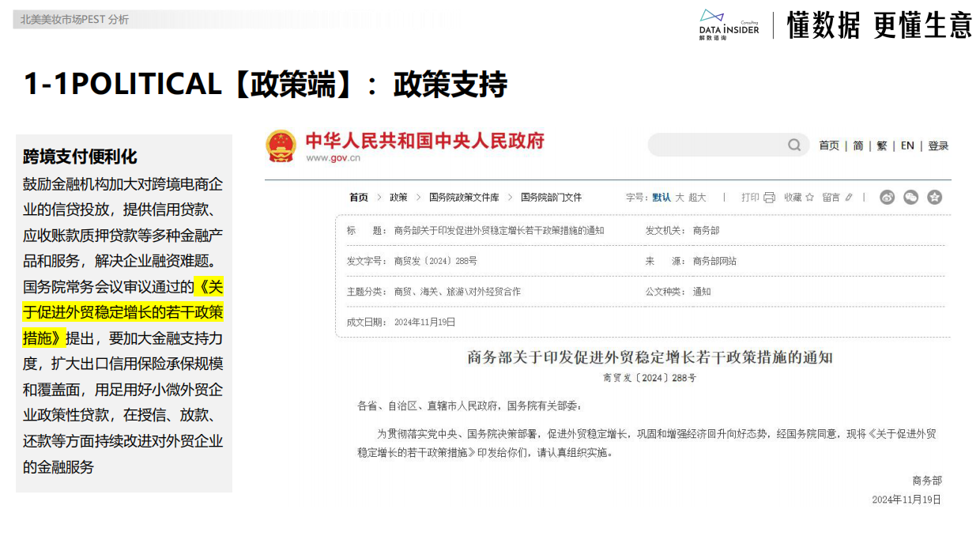Screen dimensions: 980x551
Task: Share the page via the WeChat icon
Action: point(911,198)
